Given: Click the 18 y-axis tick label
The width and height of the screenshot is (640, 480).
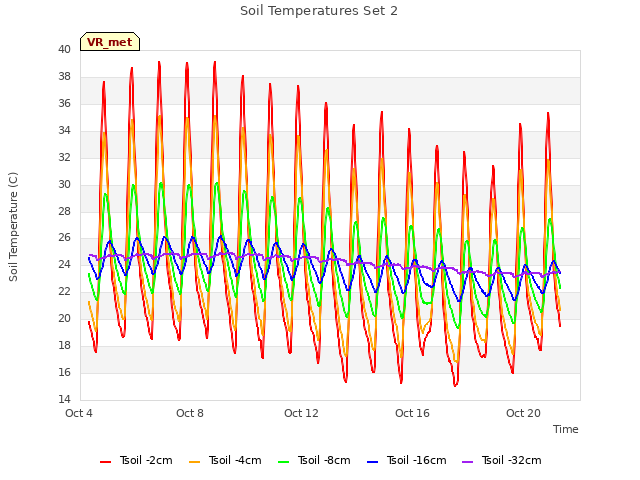Looking at the screenshot, I should (x=64, y=345).
